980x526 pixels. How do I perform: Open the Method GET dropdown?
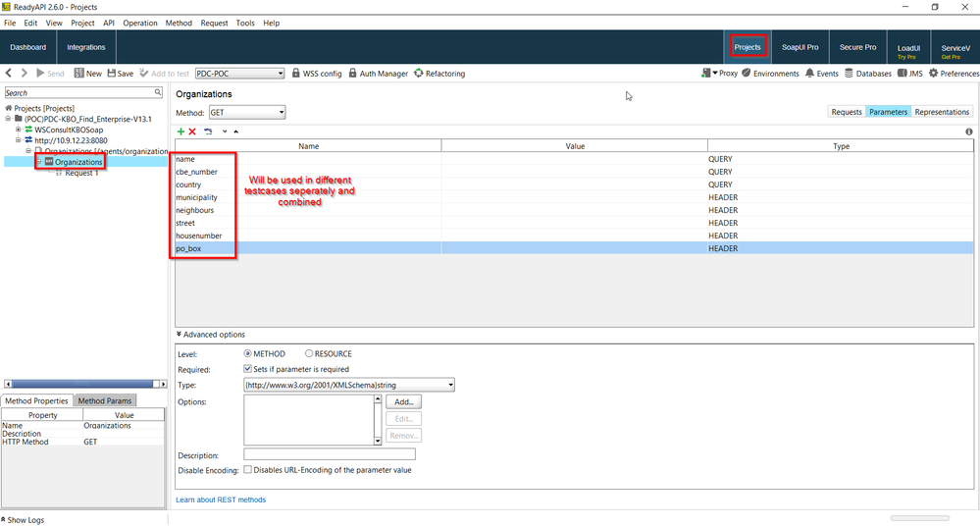point(247,113)
